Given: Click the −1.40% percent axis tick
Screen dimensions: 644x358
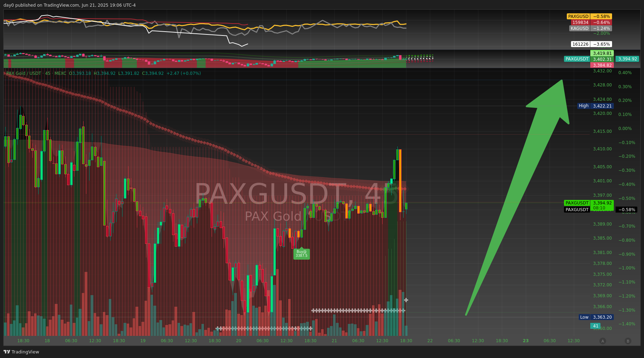Looking at the screenshot, I should coord(626,324).
